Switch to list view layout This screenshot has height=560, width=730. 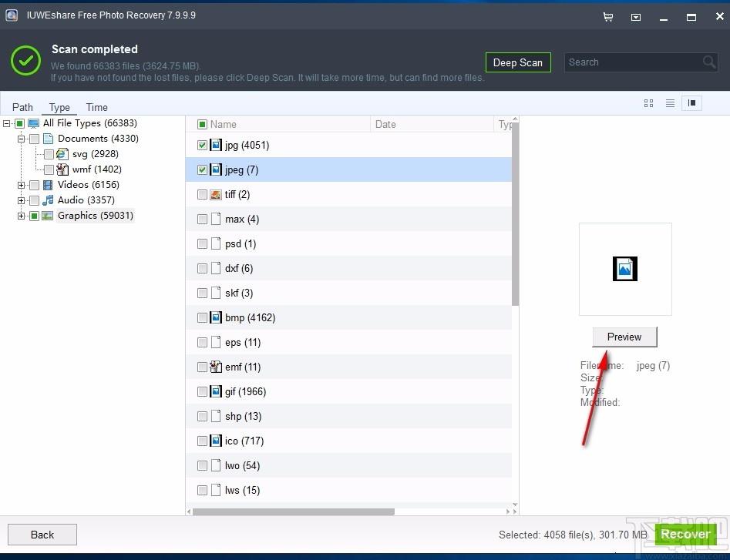point(670,103)
